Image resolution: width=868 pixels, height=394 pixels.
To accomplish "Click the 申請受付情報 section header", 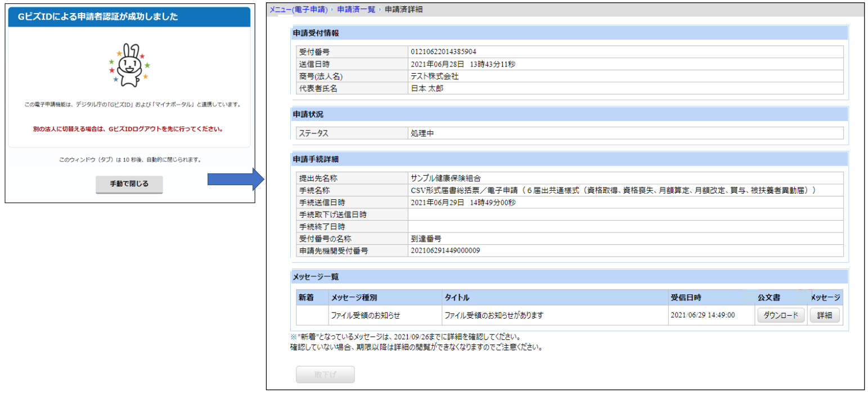I will pos(569,33).
